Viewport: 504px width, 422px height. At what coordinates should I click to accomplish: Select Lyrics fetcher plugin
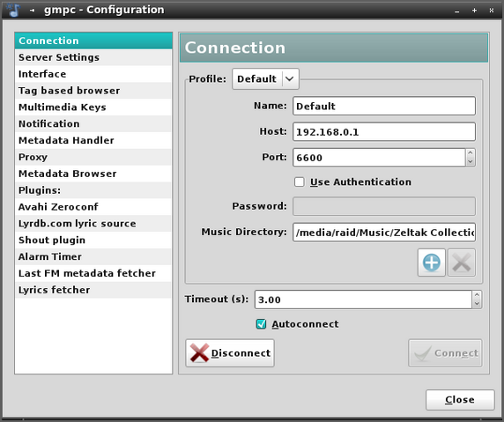click(x=93, y=290)
